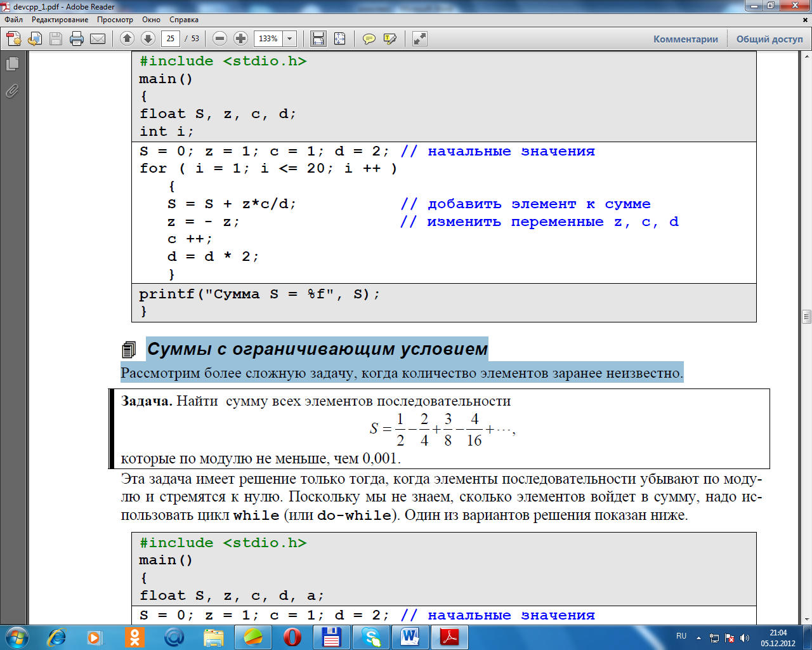
Task: Open the zoom percentage dropdown
Action: pyautogui.click(x=290, y=39)
